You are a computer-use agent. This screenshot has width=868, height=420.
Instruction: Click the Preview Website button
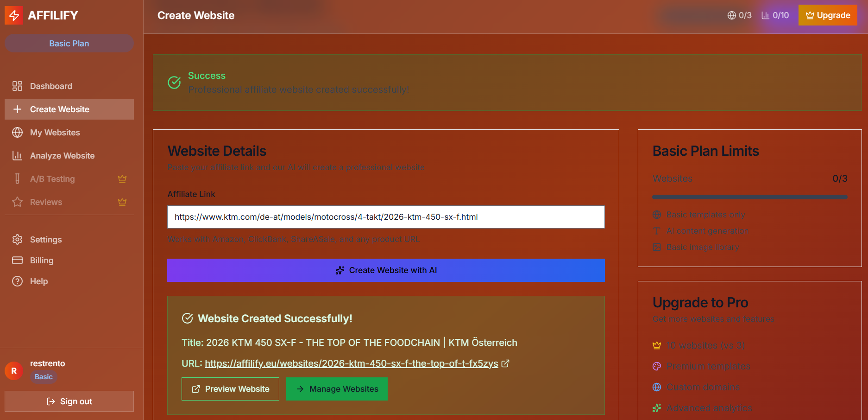click(x=230, y=389)
